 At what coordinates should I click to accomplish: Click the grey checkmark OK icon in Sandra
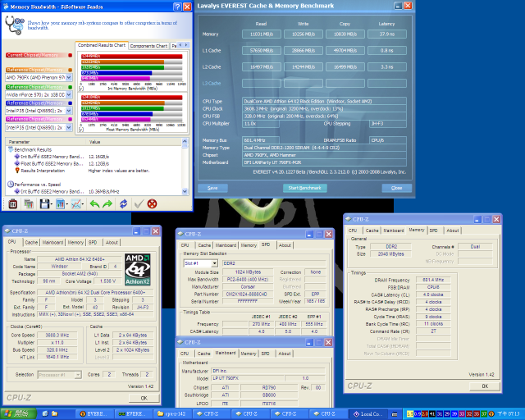(x=139, y=203)
